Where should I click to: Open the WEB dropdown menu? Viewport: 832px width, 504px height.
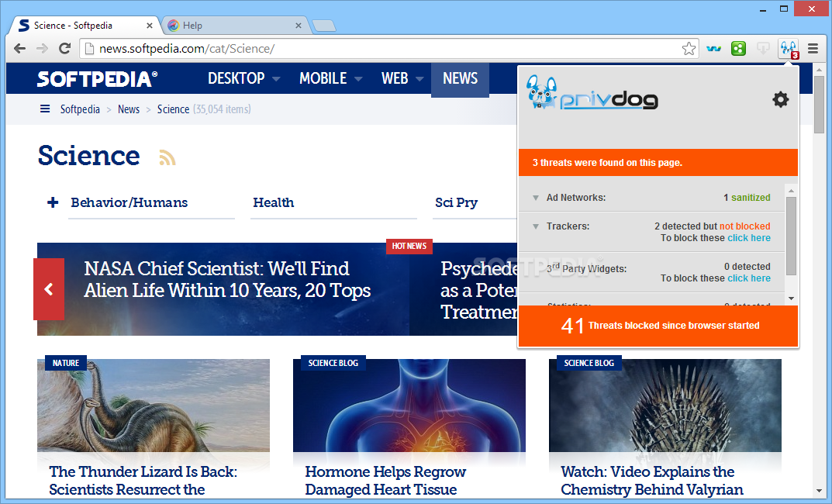(402, 78)
